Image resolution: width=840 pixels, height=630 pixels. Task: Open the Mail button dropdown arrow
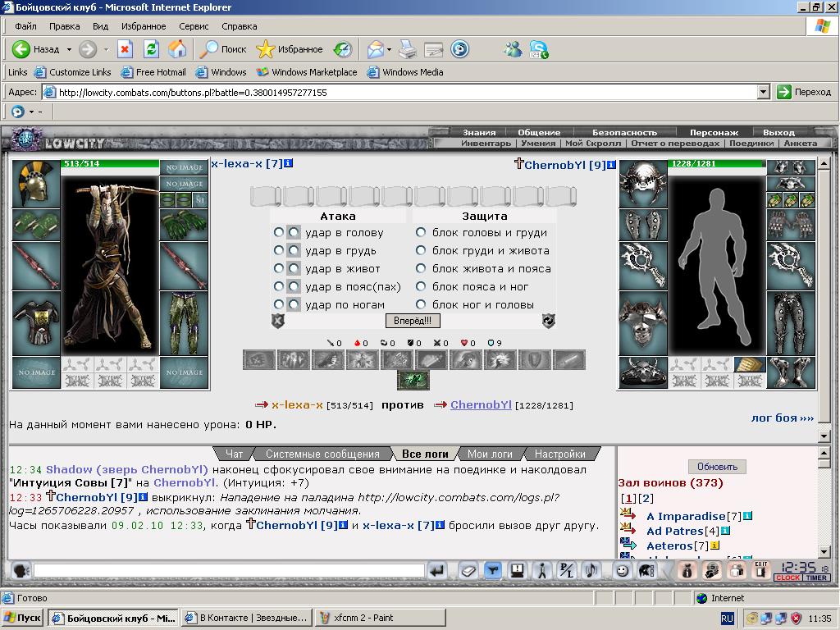[389, 49]
